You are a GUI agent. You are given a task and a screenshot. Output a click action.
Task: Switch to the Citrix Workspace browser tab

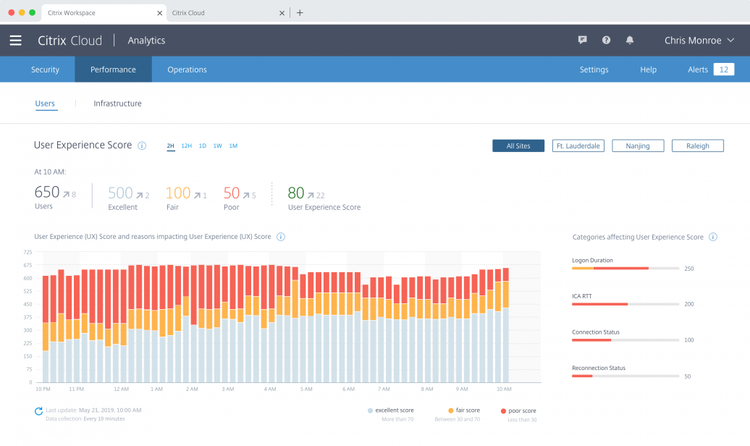[x=104, y=13]
